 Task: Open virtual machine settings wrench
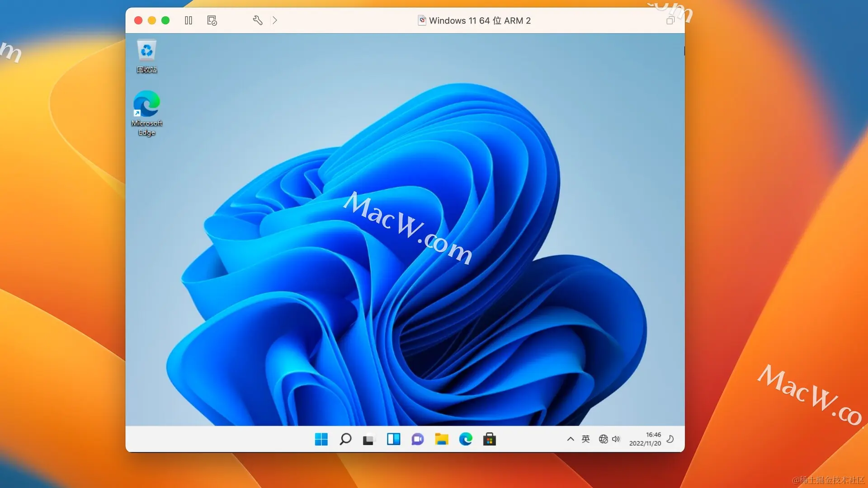click(258, 20)
